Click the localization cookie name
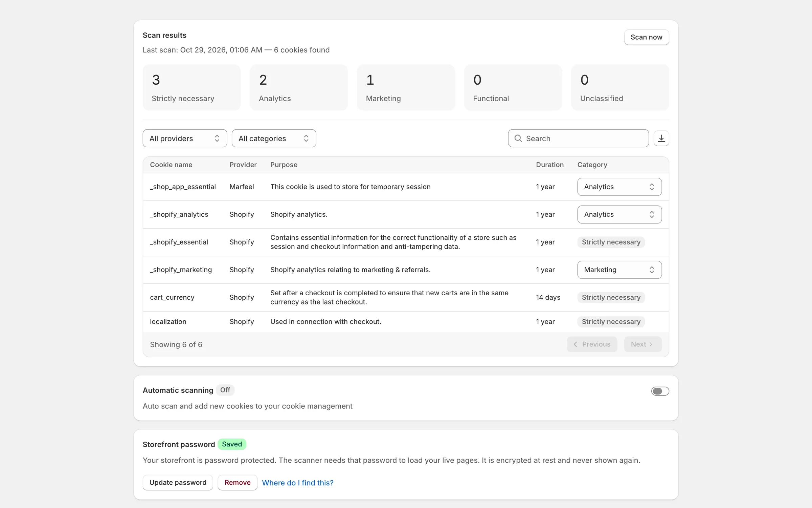Screen dimensions: 812x508 (168, 321)
